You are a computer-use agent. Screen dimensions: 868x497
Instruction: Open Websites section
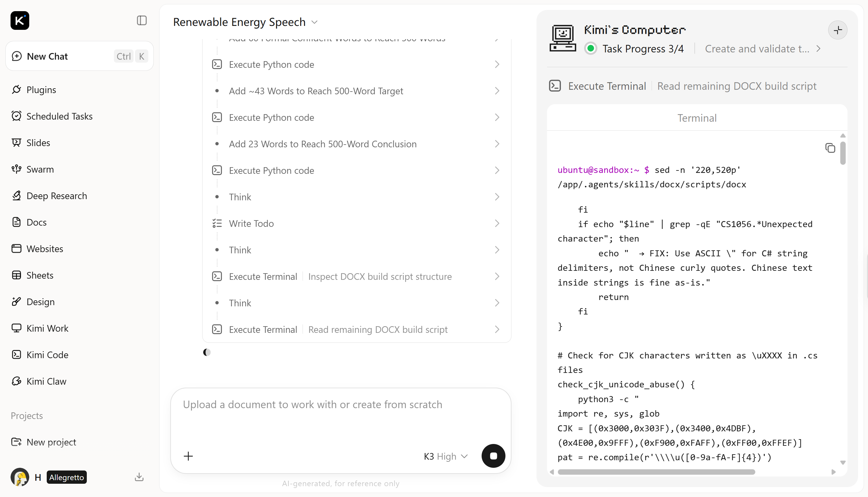pyautogui.click(x=80, y=248)
